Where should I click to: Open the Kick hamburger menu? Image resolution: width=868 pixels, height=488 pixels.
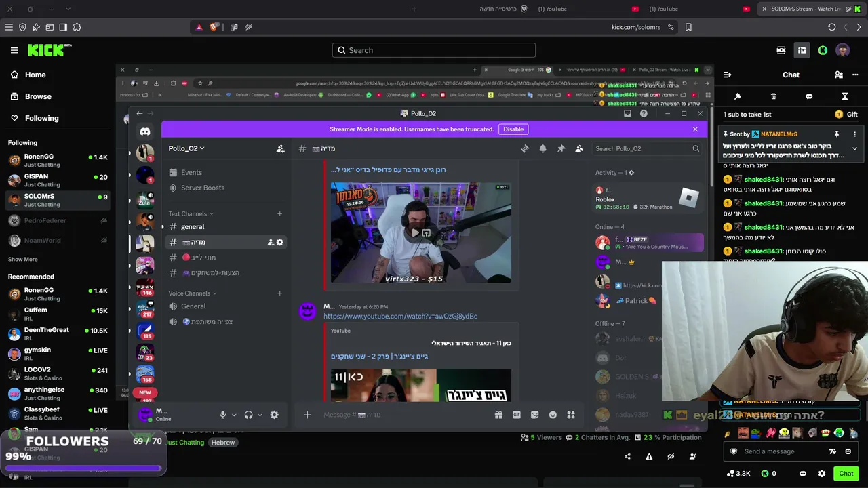[14, 50]
